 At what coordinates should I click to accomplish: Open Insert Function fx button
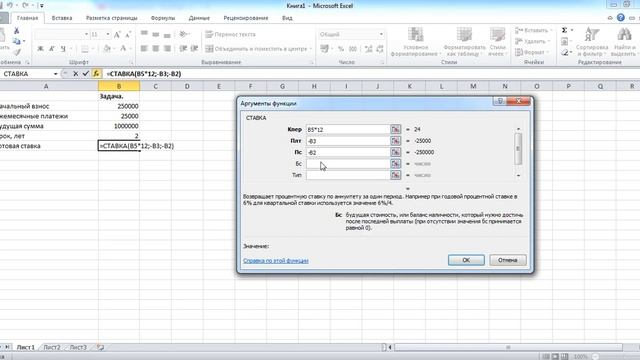tap(96, 74)
